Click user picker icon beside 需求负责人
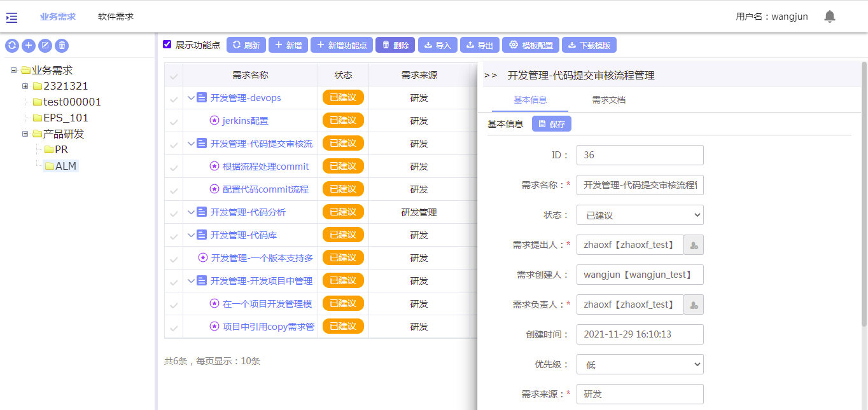This screenshot has width=868, height=410. (694, 304)
